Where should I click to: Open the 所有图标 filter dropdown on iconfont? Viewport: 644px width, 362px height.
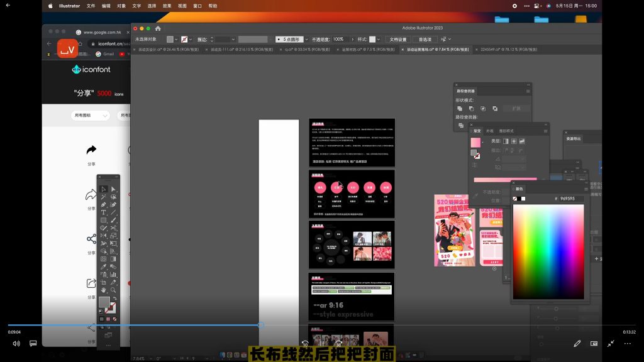91,116
